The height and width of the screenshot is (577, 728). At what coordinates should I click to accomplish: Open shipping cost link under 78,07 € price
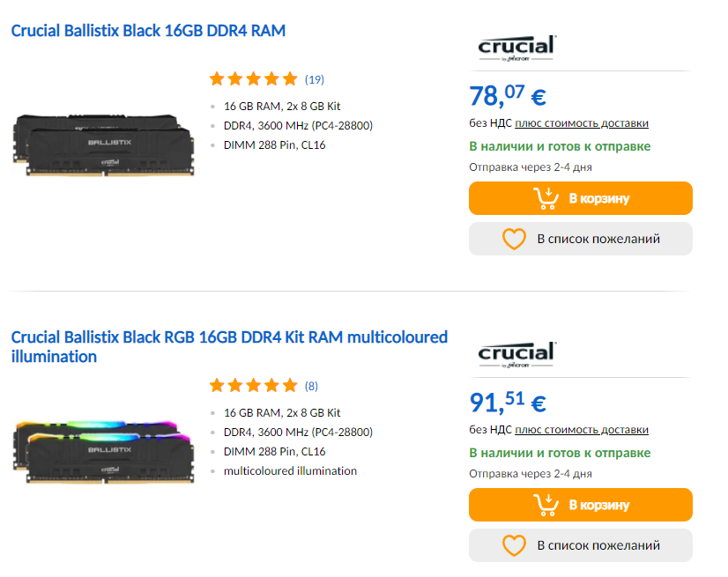tap(582, 123)
